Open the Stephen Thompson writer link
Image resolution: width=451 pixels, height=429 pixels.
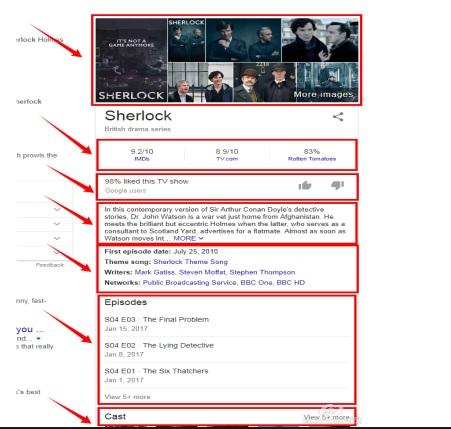(x=262, y=272)
